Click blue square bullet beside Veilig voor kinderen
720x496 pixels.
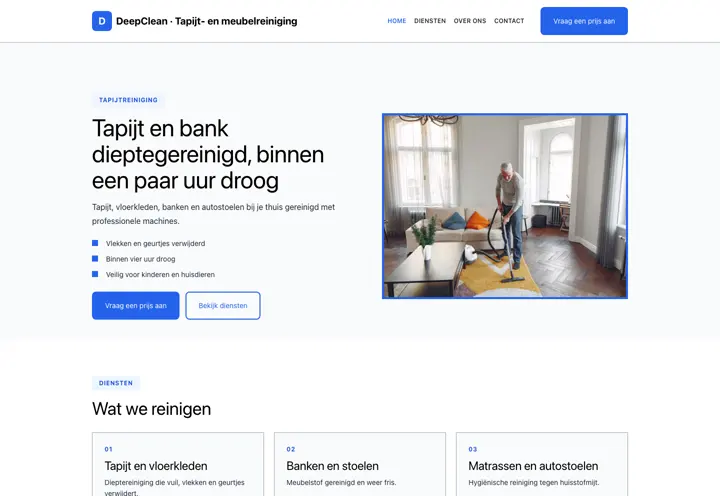(x=95, y=274)
